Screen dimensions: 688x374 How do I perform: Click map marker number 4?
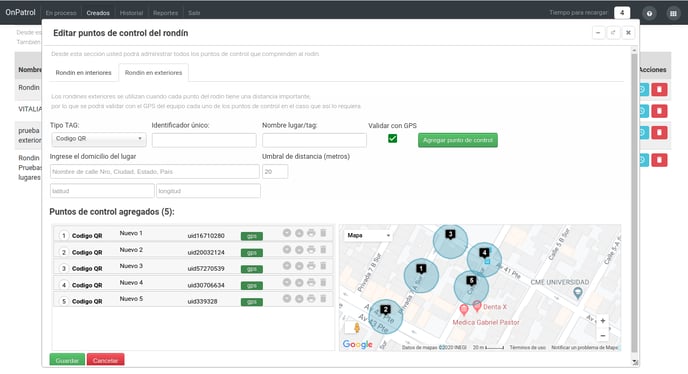(484, 253)
